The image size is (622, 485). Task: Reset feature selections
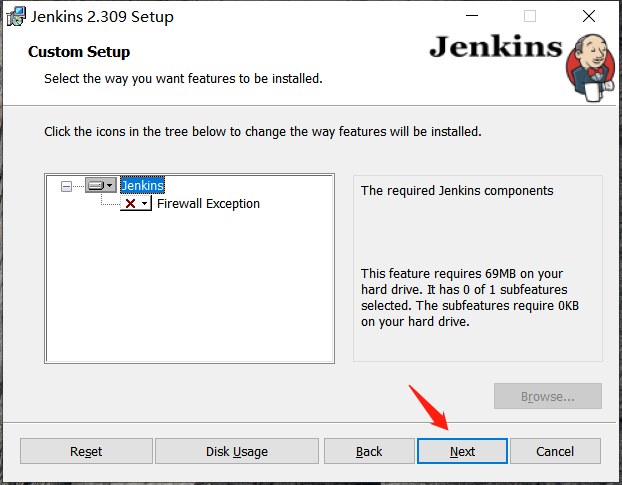pos(86,451)
